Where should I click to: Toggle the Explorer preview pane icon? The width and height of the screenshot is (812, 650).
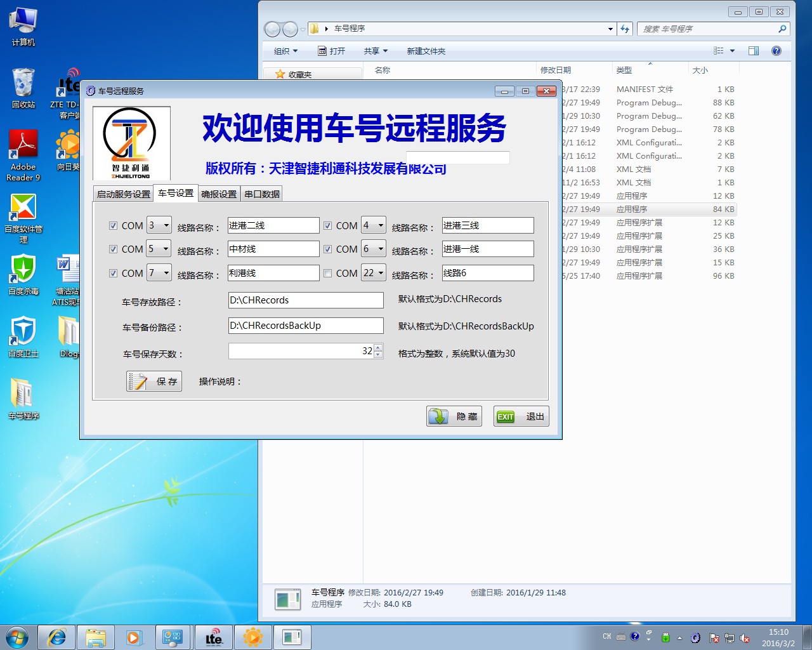754,51
